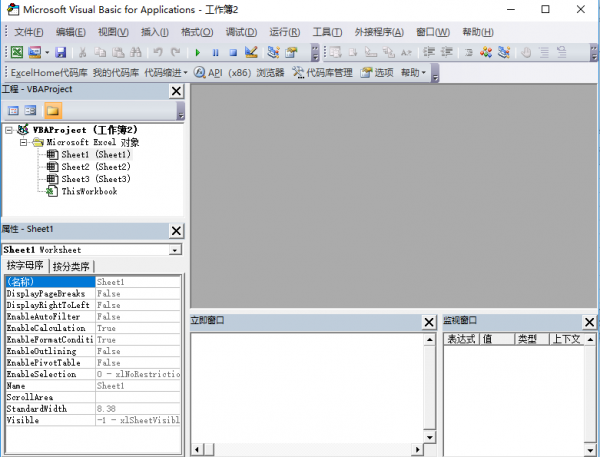Click View Code icon in project panel

pyautogui.click(x=13, y=111)
